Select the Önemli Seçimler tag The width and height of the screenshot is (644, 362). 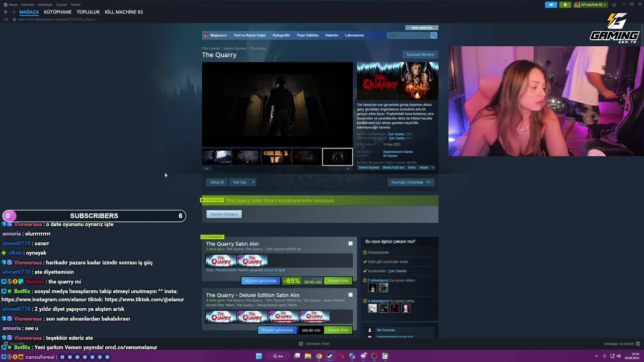coord(369,167)
